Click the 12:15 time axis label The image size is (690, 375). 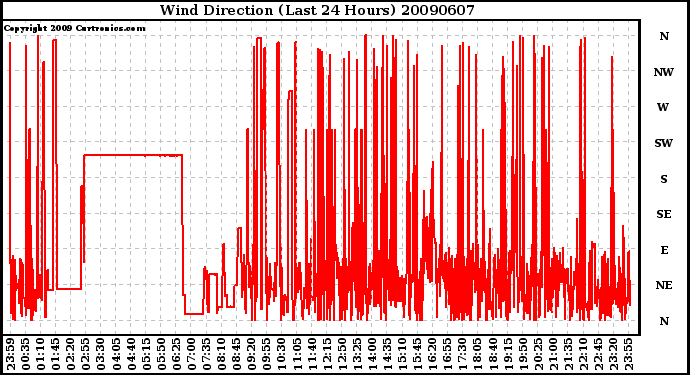tap(327, 354)
